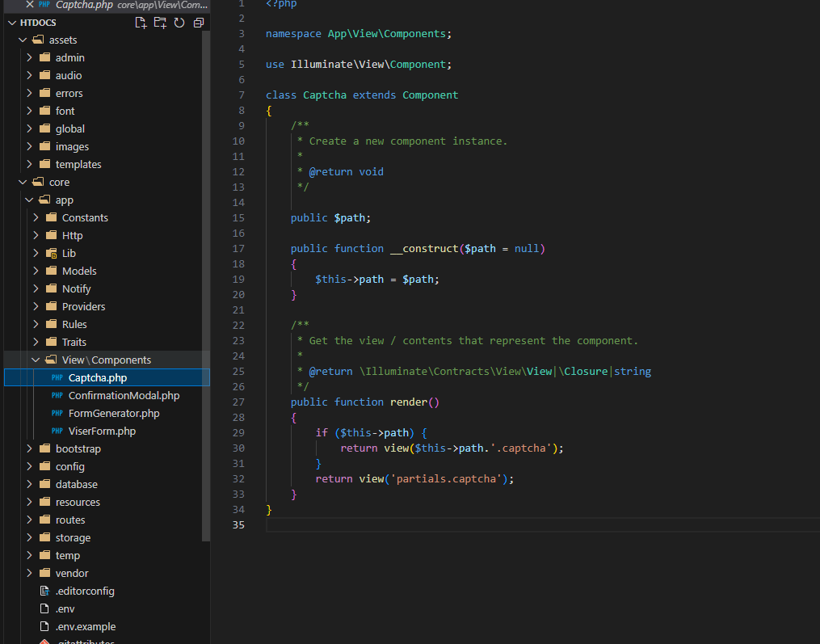This screenshot has width=820, height=644.
Task: Expand the font folder chevron
Action: click(29, 111)
